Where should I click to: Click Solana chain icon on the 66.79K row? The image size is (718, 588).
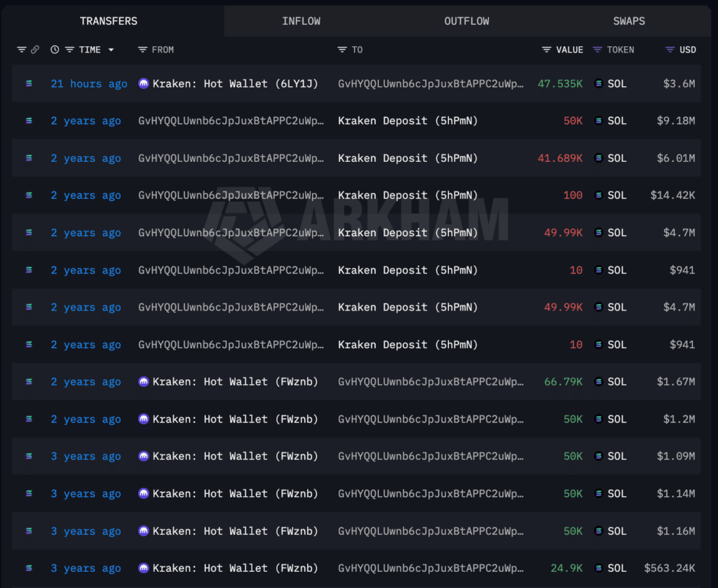(x=29, y=381)
